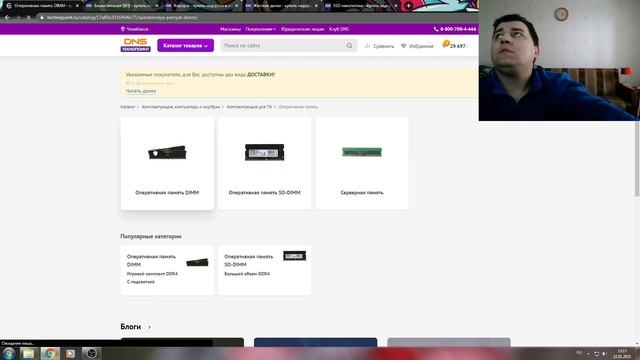
Task: Open the Оперативная память SO-DIMM category card
Action: (264, 164)
